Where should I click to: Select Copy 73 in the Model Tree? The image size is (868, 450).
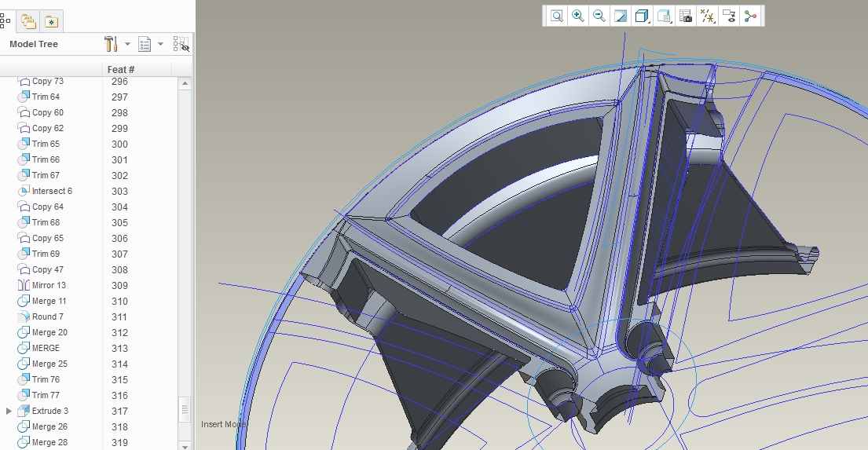[48, 81]
